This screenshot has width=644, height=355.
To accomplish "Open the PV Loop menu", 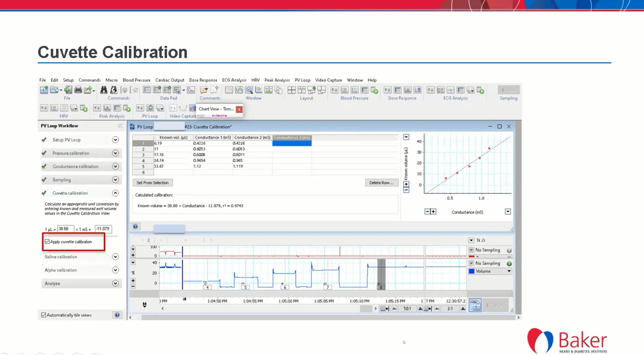I will point(302,80).
